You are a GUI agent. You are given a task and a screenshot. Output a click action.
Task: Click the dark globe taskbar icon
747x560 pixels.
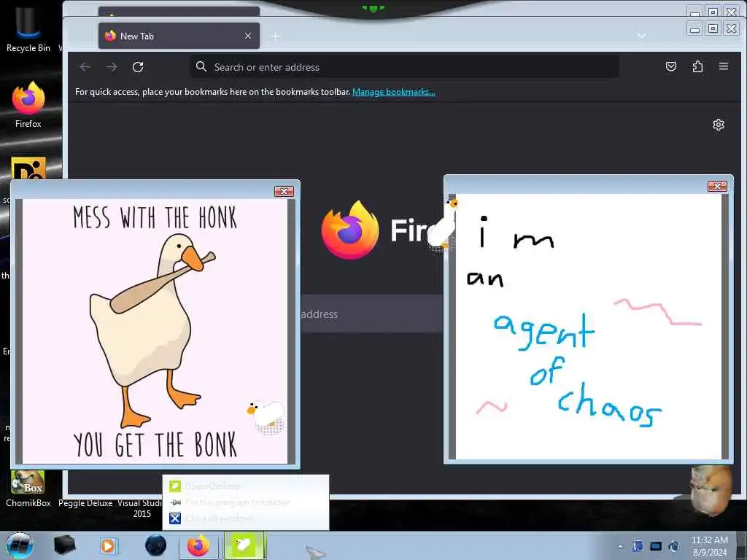156,545
